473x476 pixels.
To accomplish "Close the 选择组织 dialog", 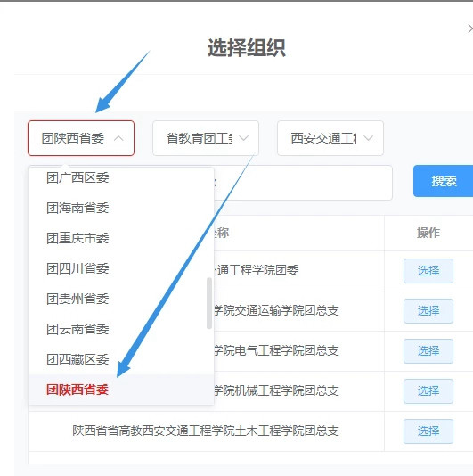I will tap(470, 29).
